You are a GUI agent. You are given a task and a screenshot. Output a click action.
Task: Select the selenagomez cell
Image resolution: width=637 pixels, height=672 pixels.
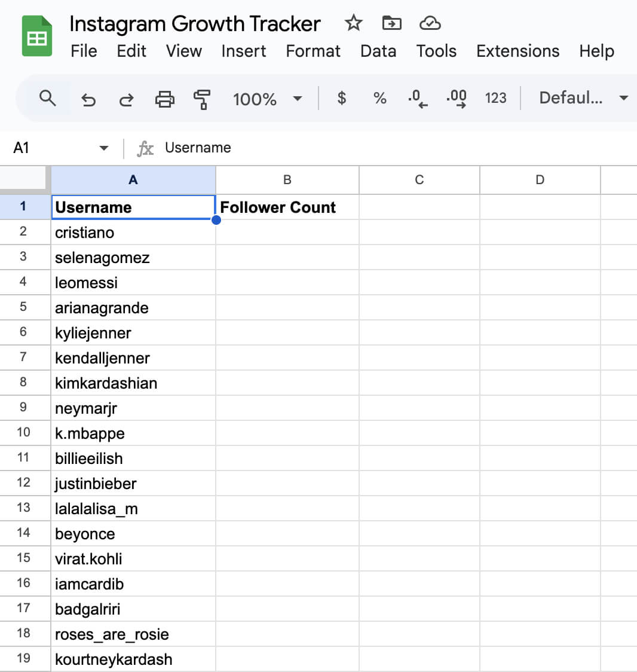pos(133,258)
